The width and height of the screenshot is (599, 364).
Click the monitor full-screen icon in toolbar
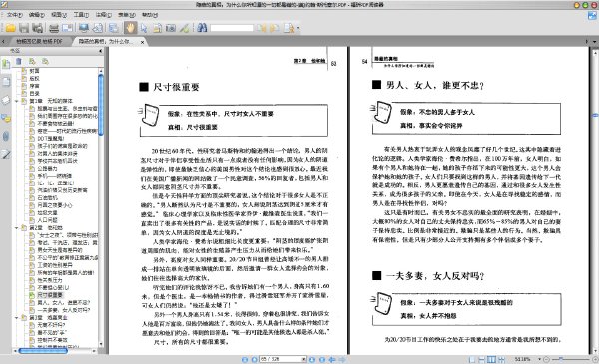click(x=84, y=28)
